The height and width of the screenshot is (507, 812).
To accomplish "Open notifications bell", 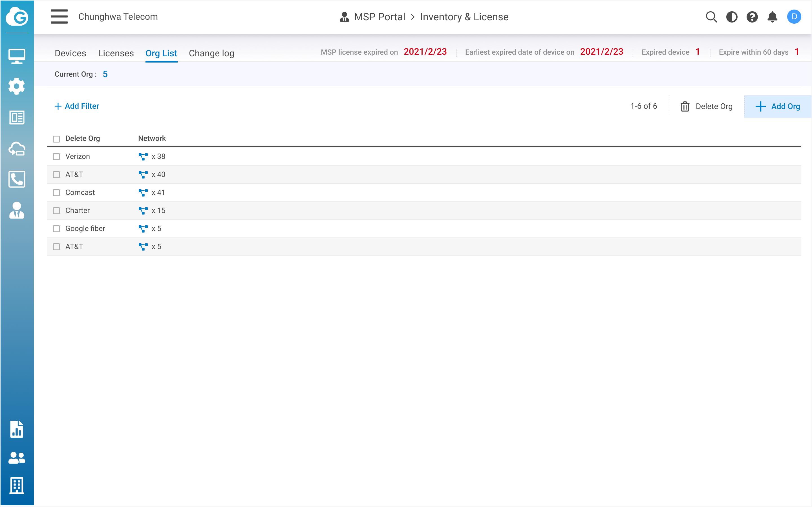I will tap(773, 17).
